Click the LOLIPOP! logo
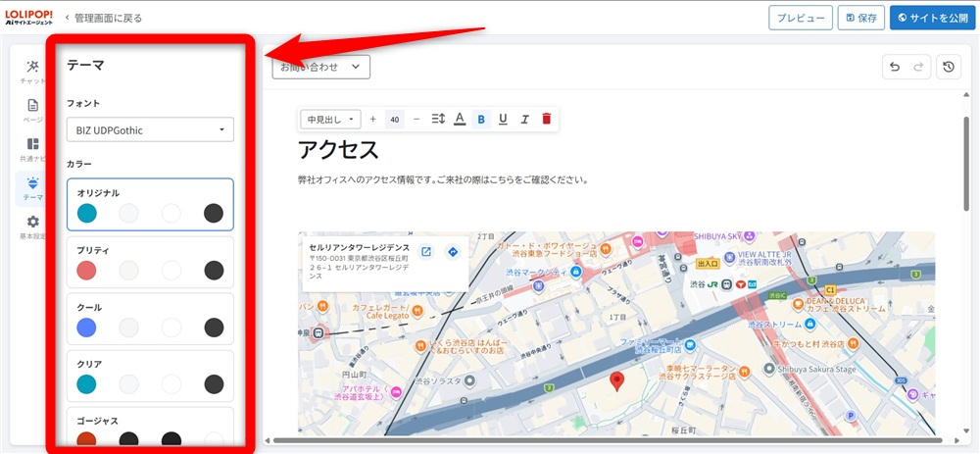This screenshot has height=454, width=980. (x=30, y=18)
